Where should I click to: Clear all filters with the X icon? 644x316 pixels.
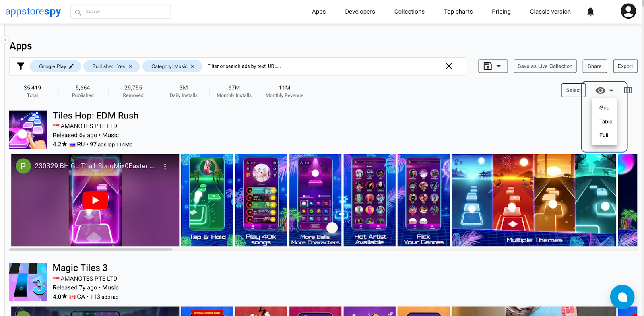(449, 66)
